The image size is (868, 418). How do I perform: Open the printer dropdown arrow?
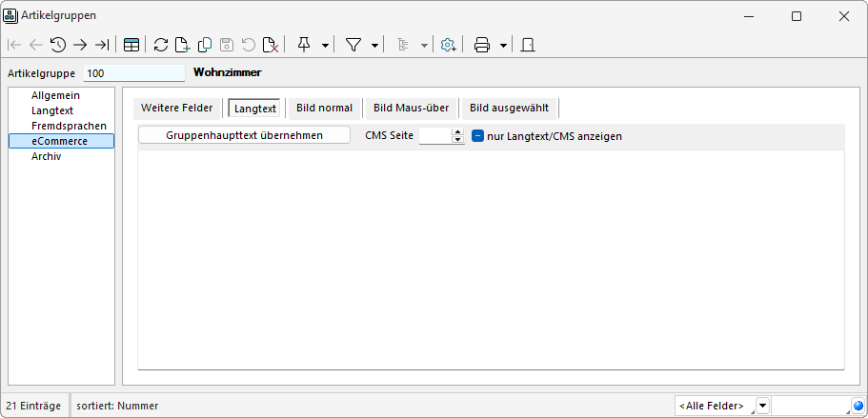(503, 45)
